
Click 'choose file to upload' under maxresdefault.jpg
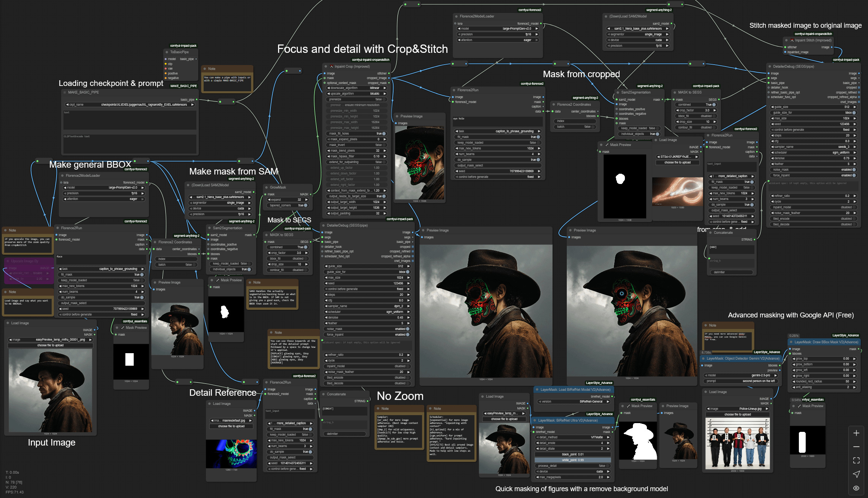click(x=231, y=426)
